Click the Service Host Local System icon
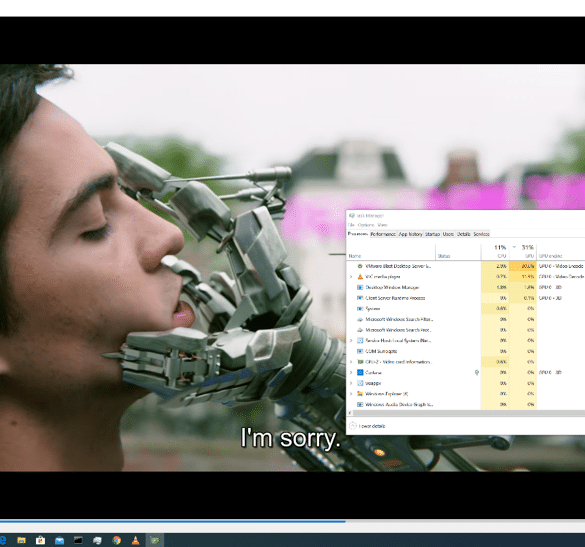The width and height of the screenshot is (585, 547). click(360, 340)
